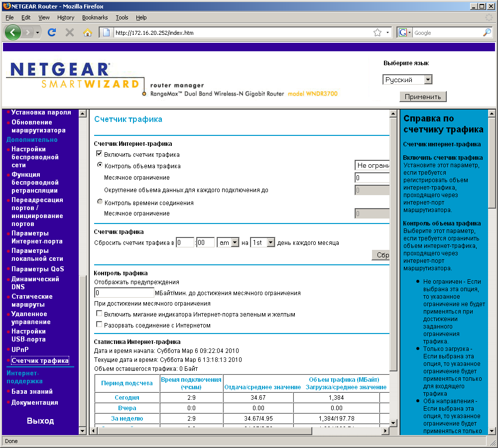Open Параметры QoS link
This screenshot has width=498, height=448.
pyautogui.click(x=37, y=269)
